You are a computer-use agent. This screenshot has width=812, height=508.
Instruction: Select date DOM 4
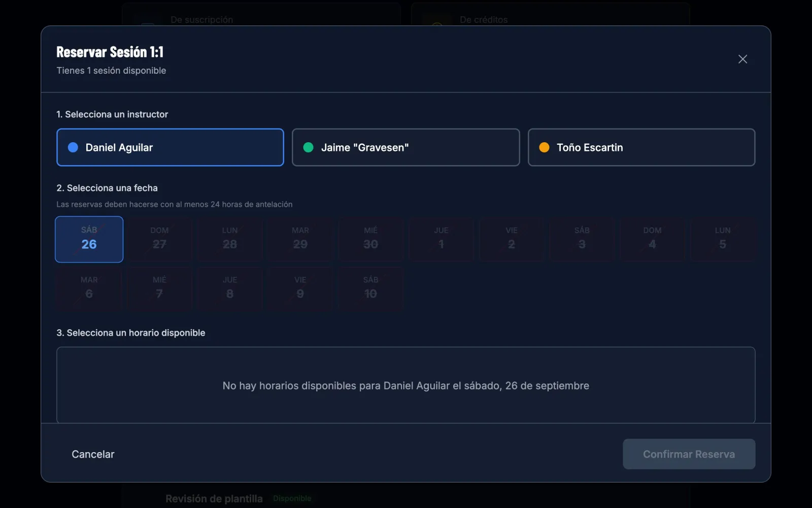tap(652, 239)
